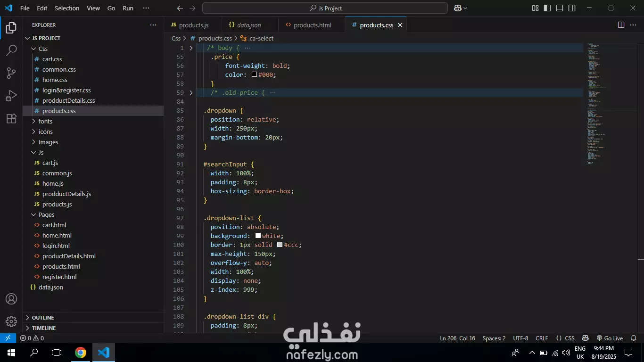
Task: Click the #000 color swatch
Action: (x=254, y=74)
